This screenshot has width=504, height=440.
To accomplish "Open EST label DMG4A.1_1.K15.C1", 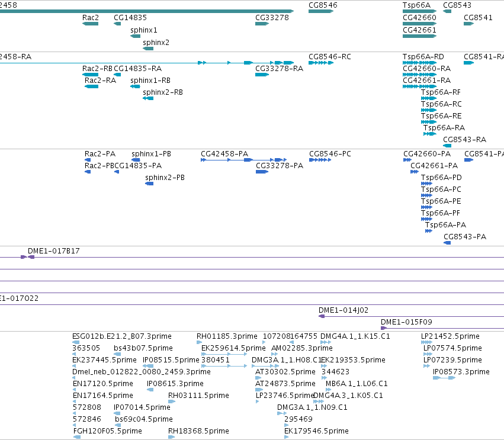I will 355,336.
